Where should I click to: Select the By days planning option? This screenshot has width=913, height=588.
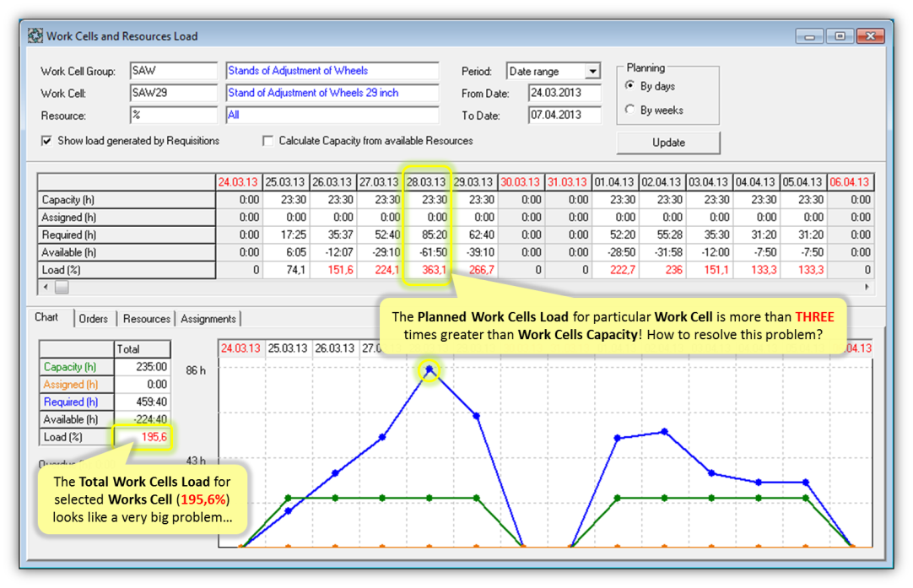click(x=630, y=85)
